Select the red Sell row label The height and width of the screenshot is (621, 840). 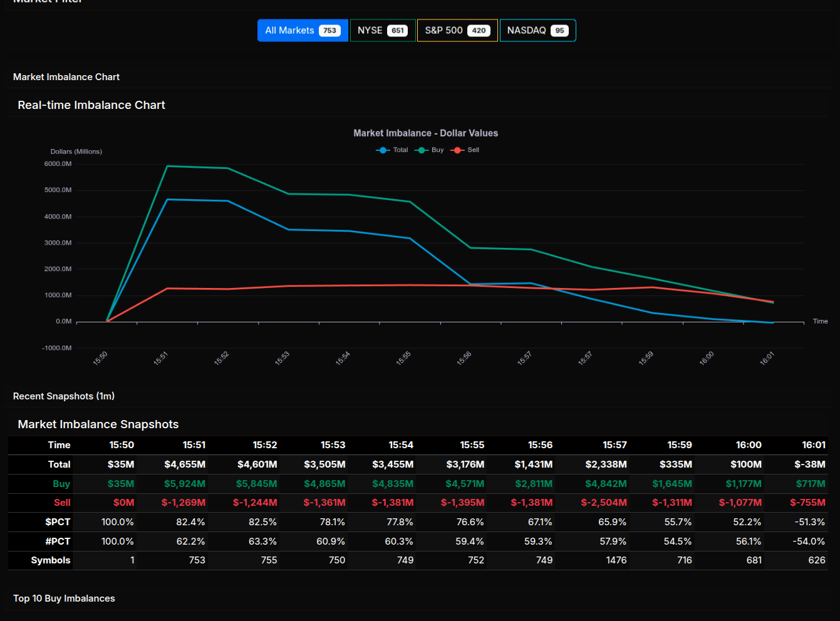point(62,503)
